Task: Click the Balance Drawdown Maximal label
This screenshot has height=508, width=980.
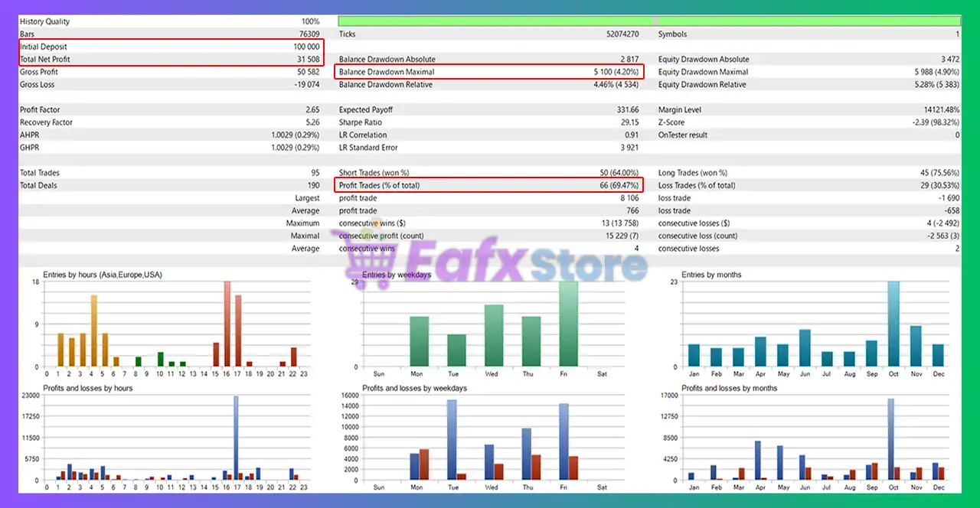Action: point(387,72)
